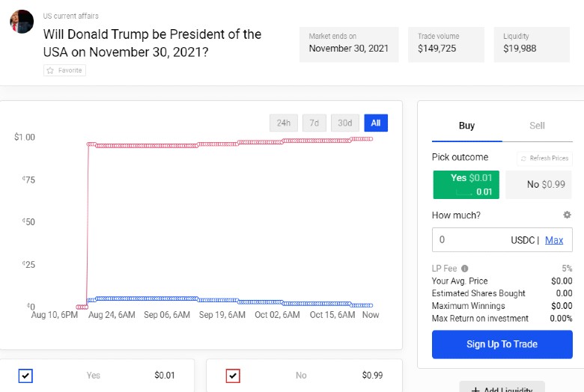Click the Favorite star icon

point(51,70)
